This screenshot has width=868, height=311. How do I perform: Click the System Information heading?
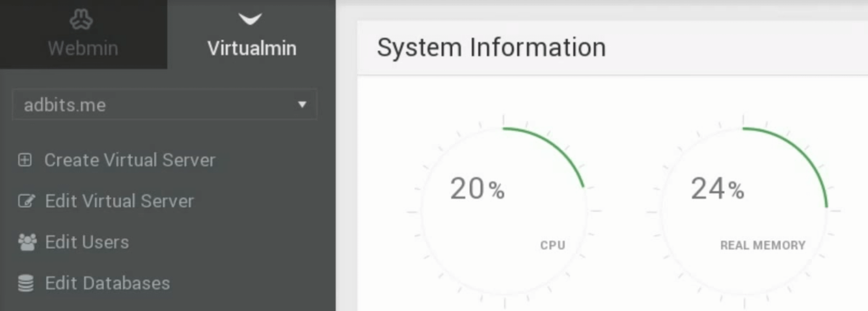click(491, 48)
